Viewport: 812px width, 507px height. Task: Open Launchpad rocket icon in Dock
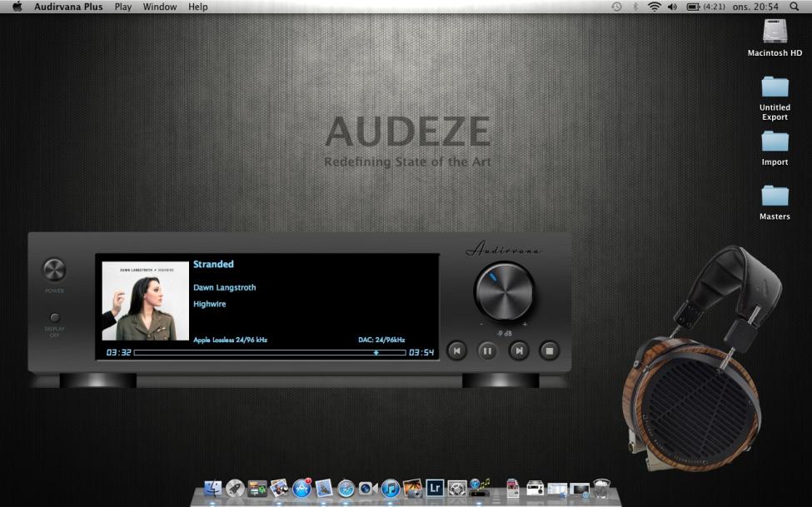tap(235, 489)
